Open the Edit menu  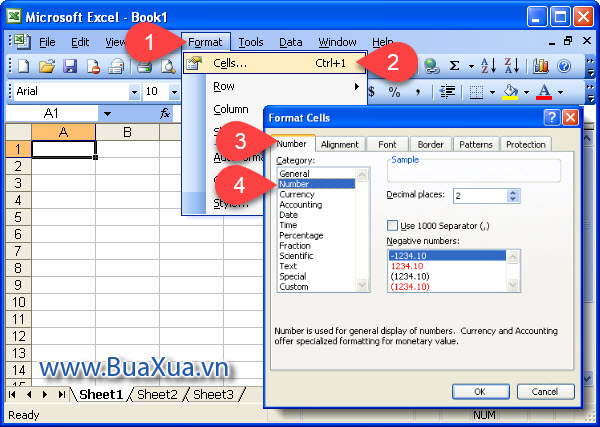80,42
